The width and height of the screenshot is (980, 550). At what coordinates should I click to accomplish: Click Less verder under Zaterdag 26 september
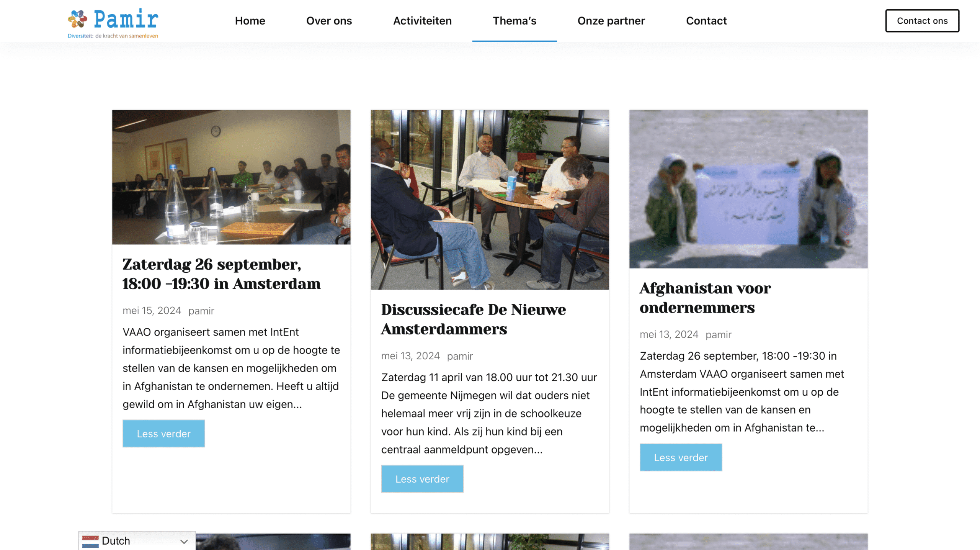164,434
